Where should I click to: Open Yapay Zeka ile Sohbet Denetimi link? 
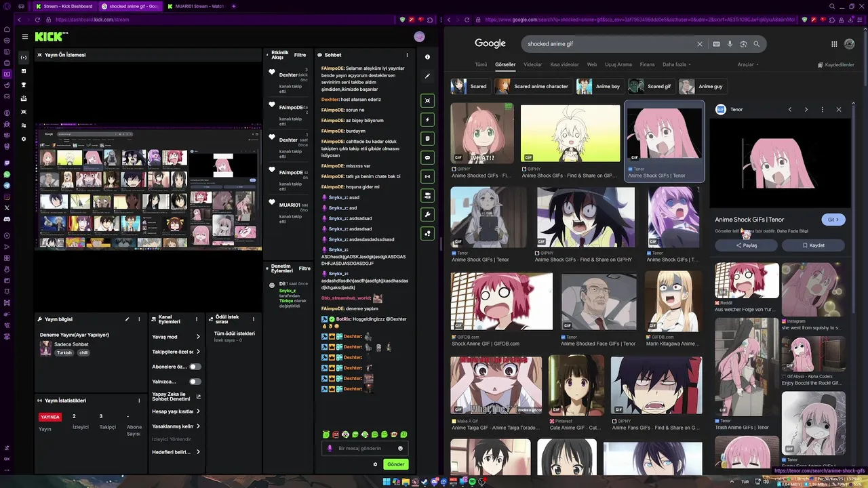176,396
